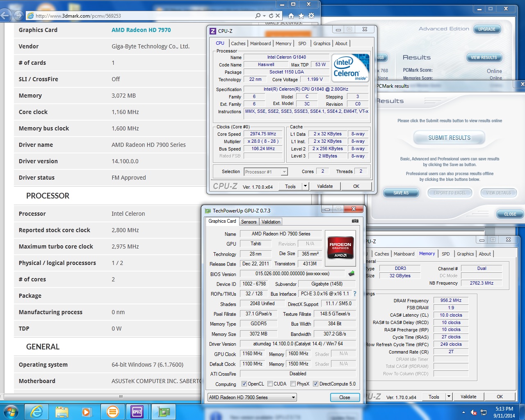Open Windows Media Player taskbar icon
This screenshot has height=420, width=525.
click(87, 412)
